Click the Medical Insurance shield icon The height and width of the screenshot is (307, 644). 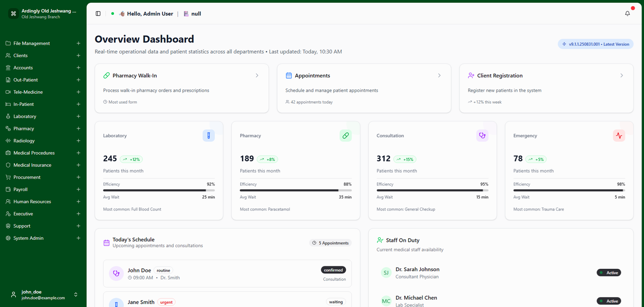(x=8, y=165)
